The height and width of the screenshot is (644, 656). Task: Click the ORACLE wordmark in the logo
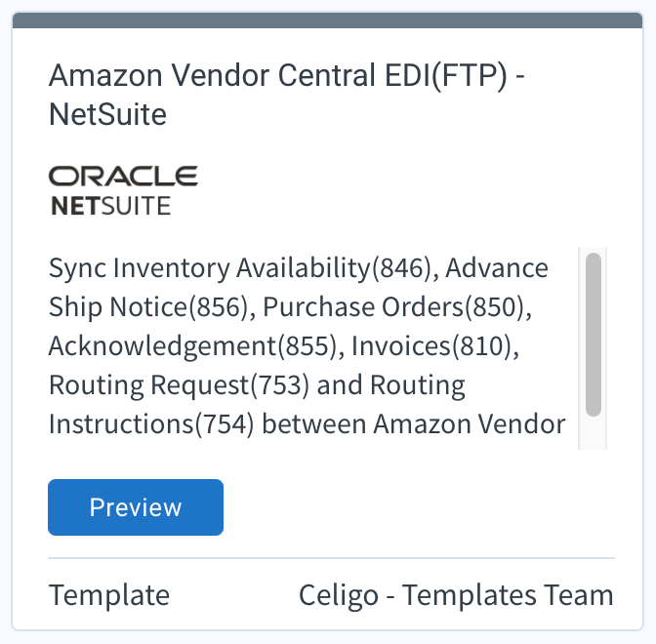pyautogui.click(x=123, y=176)
